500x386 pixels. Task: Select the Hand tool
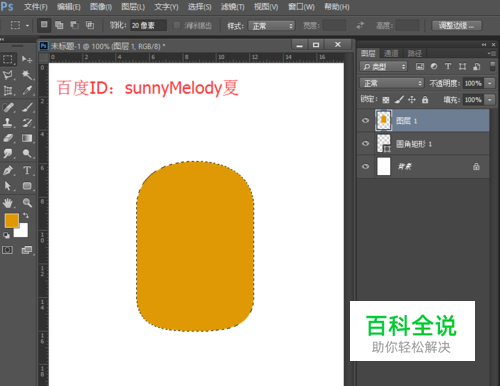8,202
